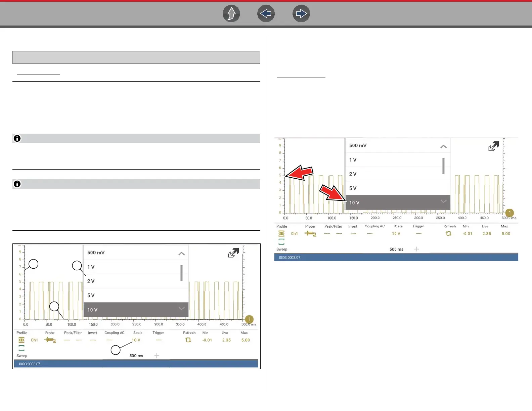Select 2 V in the lower-left figure scale list
Viewport: 532px width, 411px height.
[136, 281]
